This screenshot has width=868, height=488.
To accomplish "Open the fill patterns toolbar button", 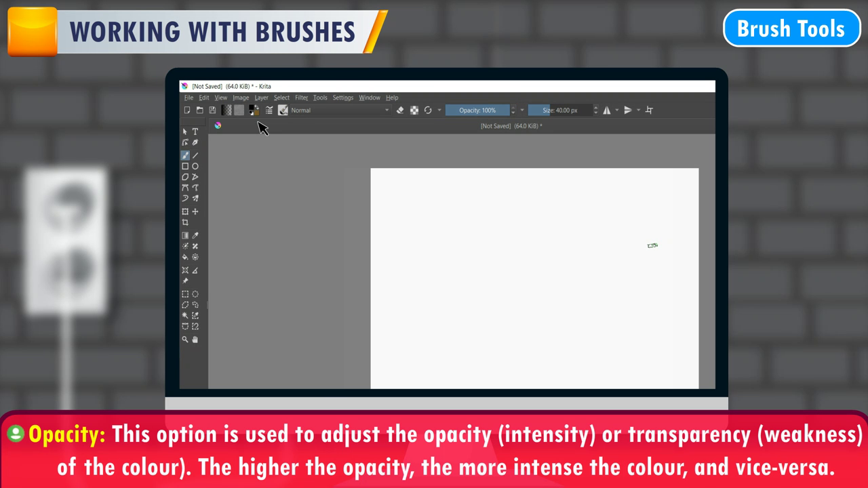I will [239, 110].
